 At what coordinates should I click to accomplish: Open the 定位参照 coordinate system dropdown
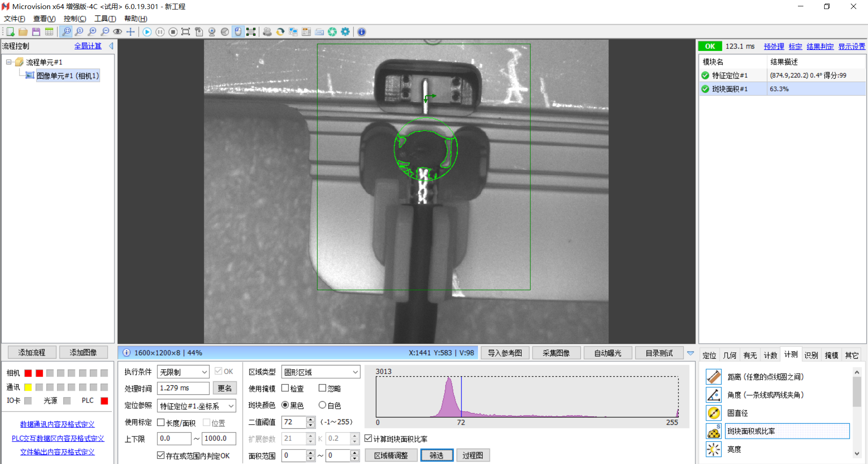click(x=197, y=406)
